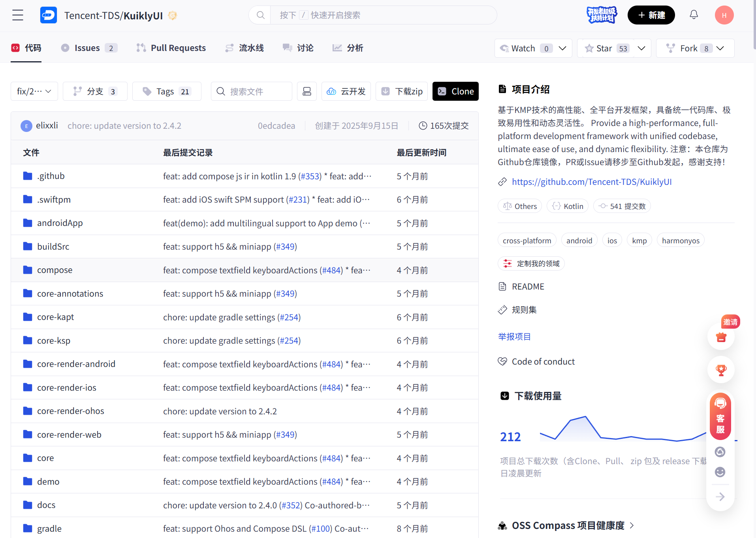Open the trophy floating icon
Screen dimensions: 756x538
point(721,370)
